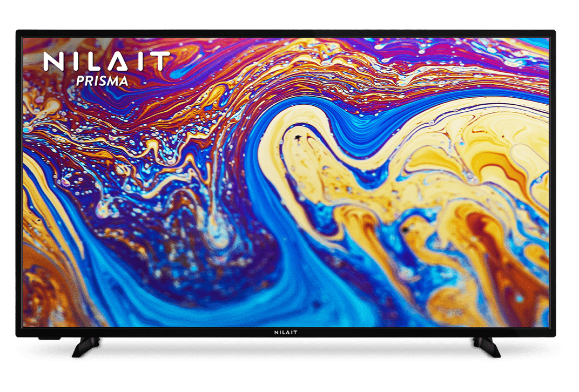Click the small NILAIT label on bottom bezel
The image size is (579, 392).
point(286,333)
